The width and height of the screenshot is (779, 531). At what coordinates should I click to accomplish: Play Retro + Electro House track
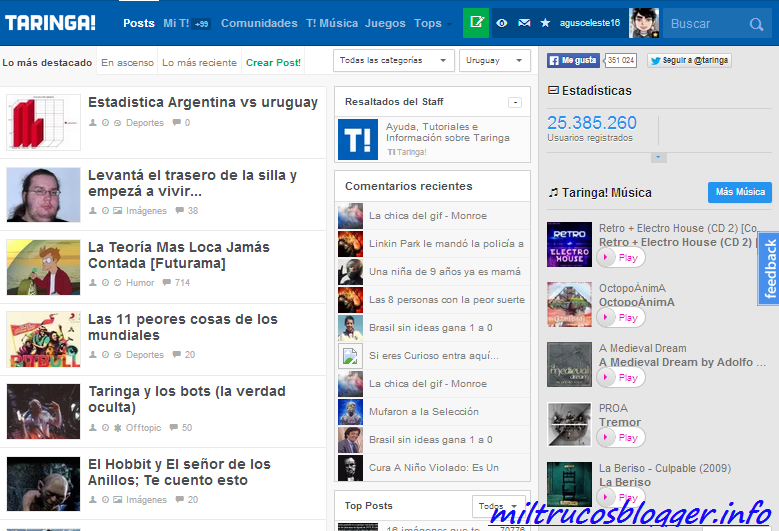click(x=621, y=258)
